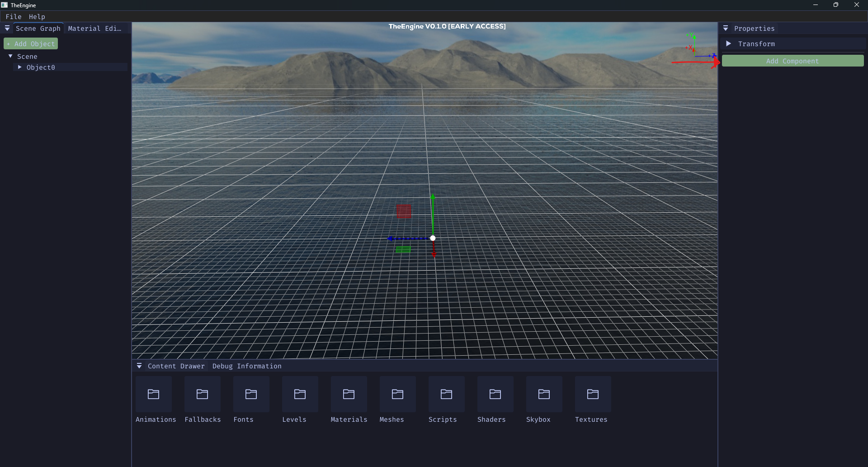This screenshot has height=467, width=868.
Task: Collapse the Scene tree node
Action: (10, 56)
